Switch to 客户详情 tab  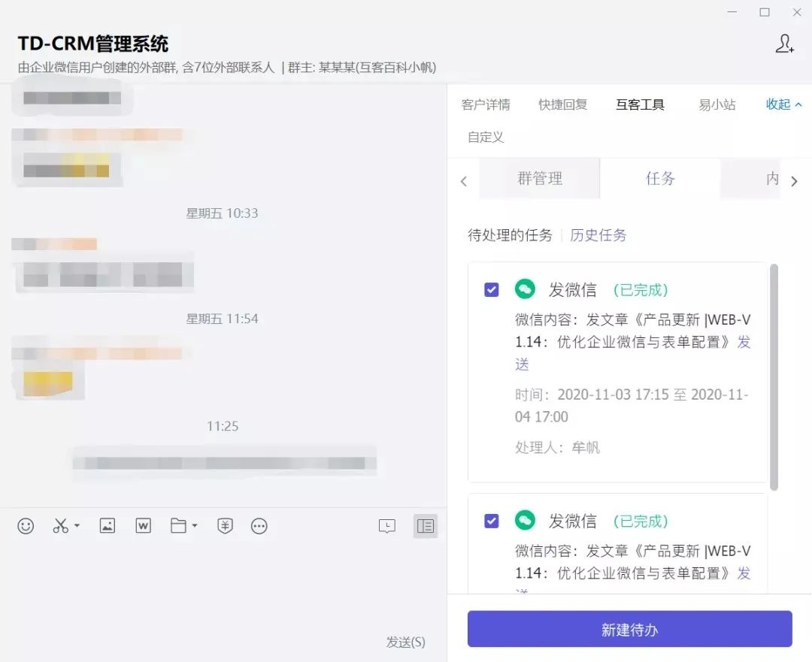[486, 104]
